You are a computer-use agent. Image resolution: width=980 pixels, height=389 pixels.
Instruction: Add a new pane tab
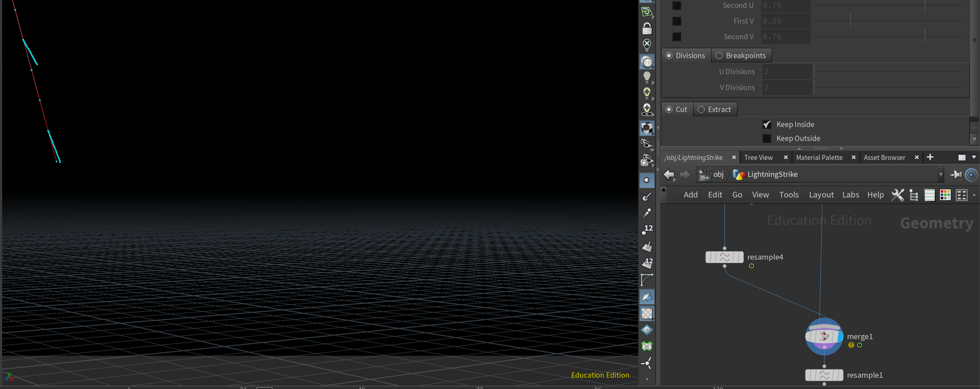point(930,157)
